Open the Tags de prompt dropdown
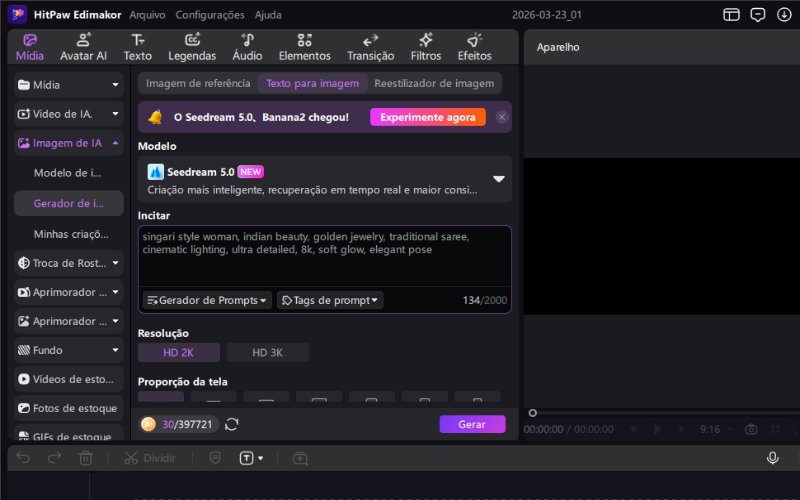 point(330,300)
